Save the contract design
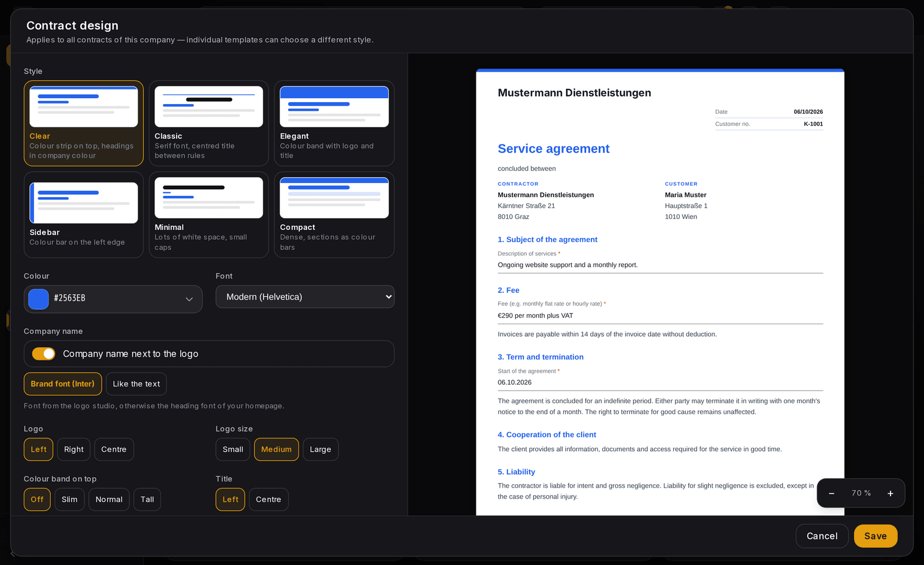 pyautogui.click(x=875, y=536)
